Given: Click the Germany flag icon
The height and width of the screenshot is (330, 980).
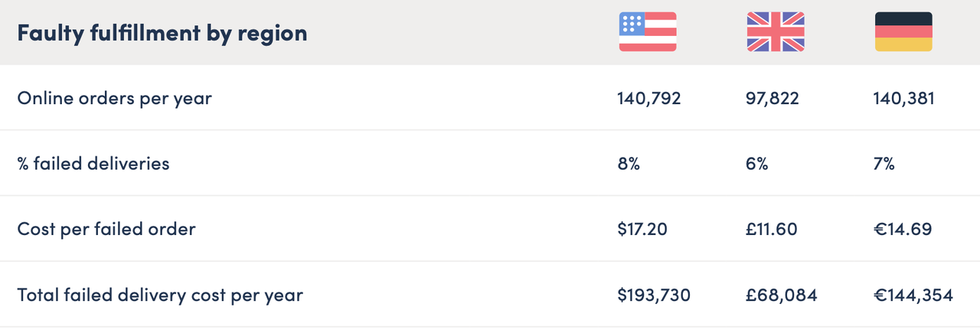Looking at the screenshot, I should [903, 32].
